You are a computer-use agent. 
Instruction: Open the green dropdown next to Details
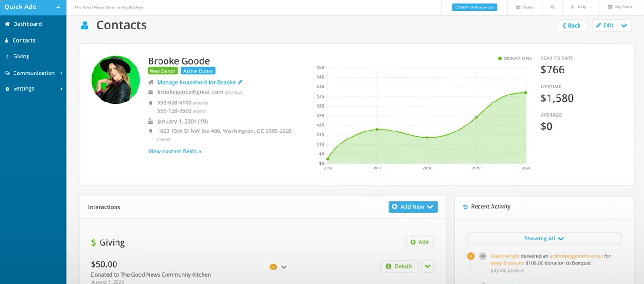click(x=427, y=266)
